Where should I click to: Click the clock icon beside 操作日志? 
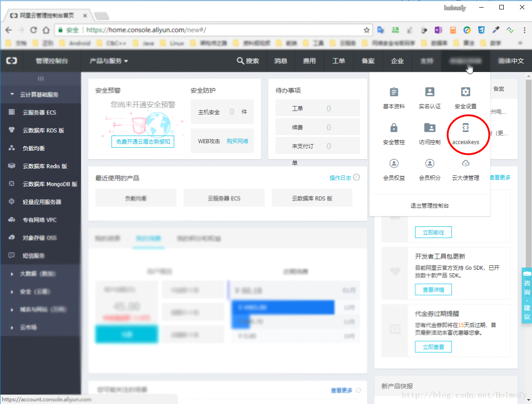356,177
